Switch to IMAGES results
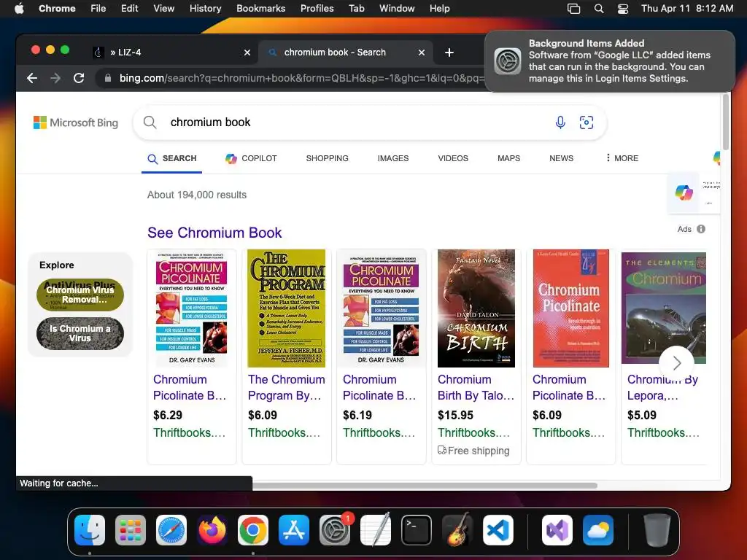The height and width of the screenshot is (560, 747). click(393, 158)
